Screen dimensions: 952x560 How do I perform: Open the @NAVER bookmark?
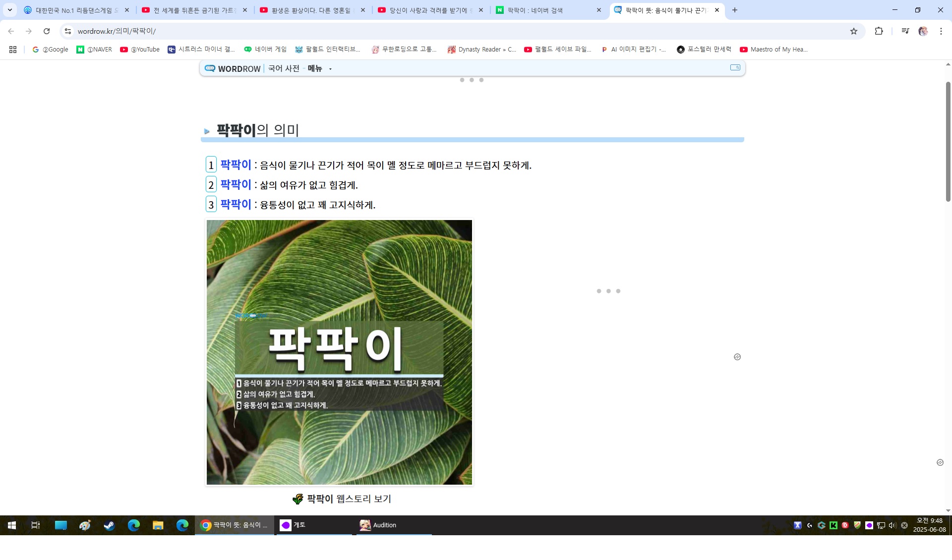click(x=94, y=50)
